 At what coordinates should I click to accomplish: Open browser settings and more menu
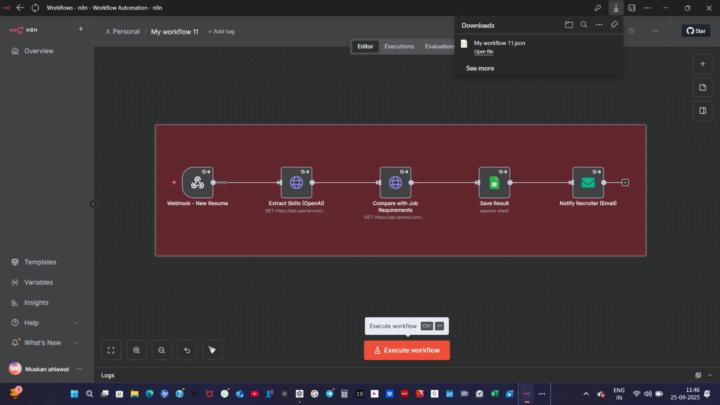coord(647,8)
